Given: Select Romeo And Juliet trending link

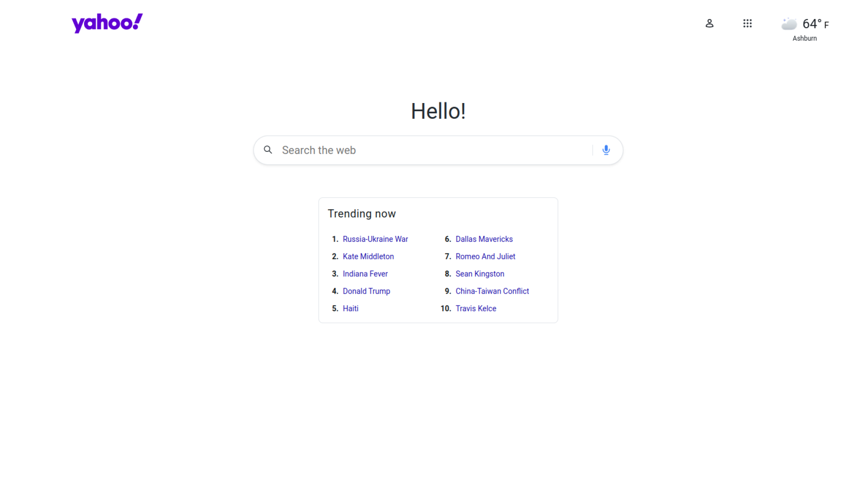Looking at the screenshot, I should [485, 257].
